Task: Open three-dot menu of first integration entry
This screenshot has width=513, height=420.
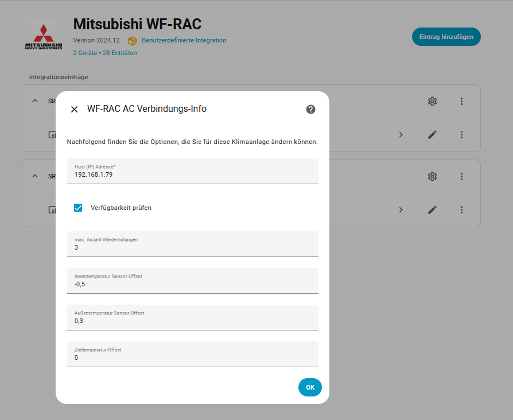Action: pos(461,102)
